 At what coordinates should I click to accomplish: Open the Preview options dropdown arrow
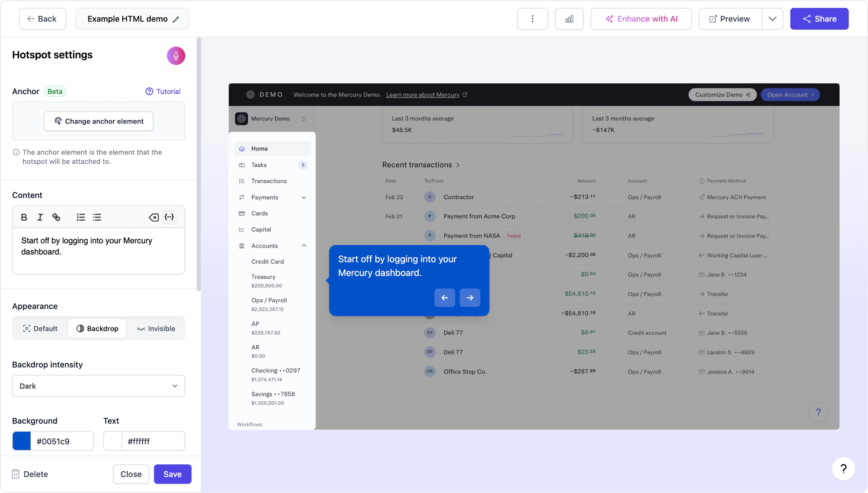(772, 19)
